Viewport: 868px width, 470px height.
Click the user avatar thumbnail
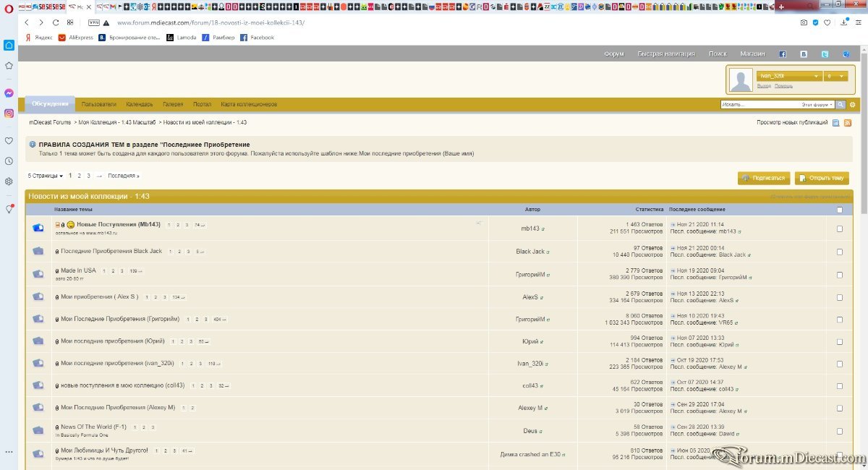[x=741, y=80]
